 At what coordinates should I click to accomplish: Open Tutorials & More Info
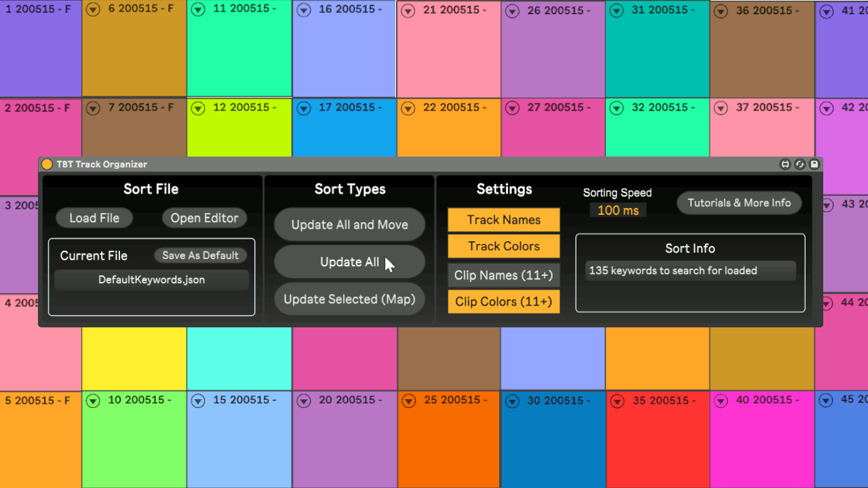click(738, 203)
